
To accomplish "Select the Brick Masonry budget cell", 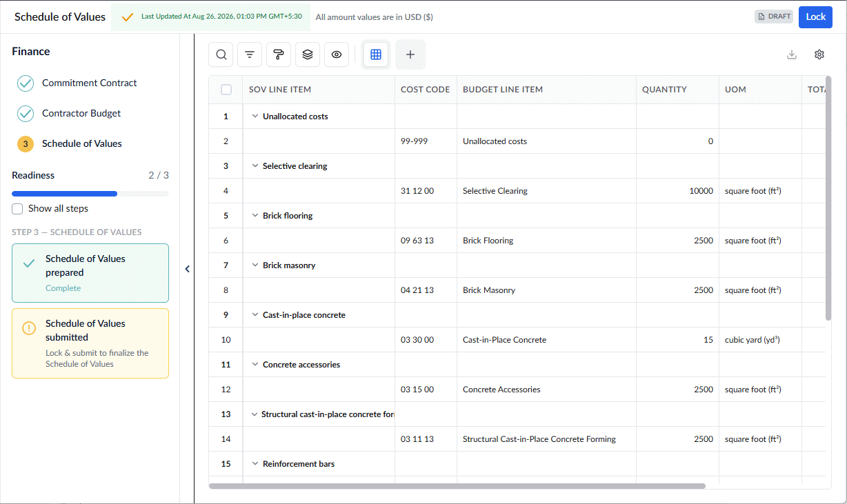I will click(x=546, y=290).
